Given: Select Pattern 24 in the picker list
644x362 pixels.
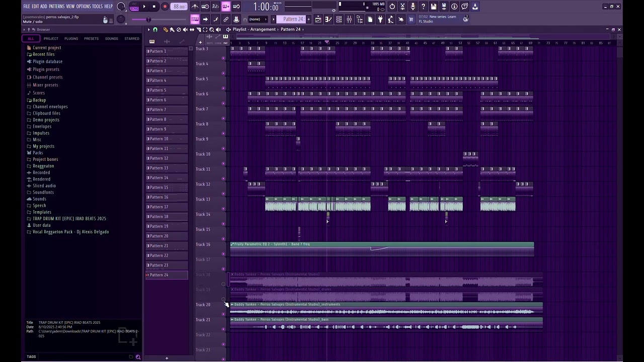Looking at the screenshot, I should click(x=167, y=275).
